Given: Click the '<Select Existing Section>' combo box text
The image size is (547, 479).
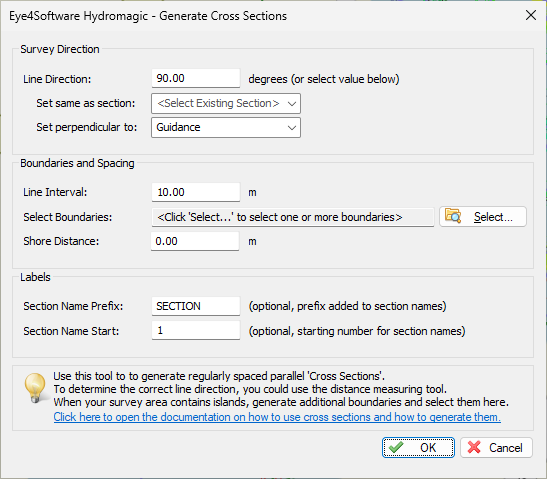Looking at the screenshot, I should click(x=218, y=103).
